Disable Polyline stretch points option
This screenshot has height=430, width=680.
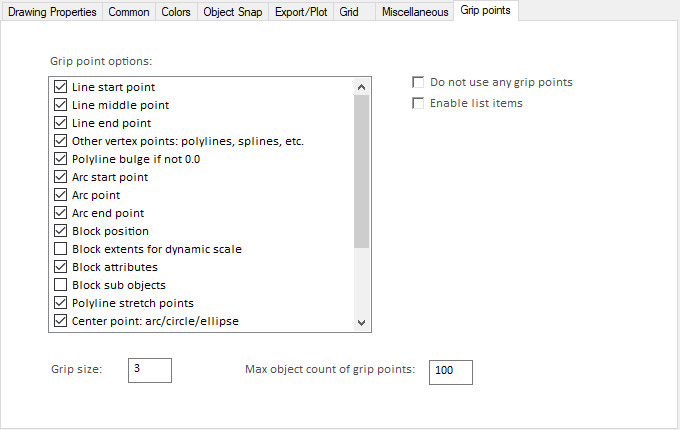coord(61,303)
